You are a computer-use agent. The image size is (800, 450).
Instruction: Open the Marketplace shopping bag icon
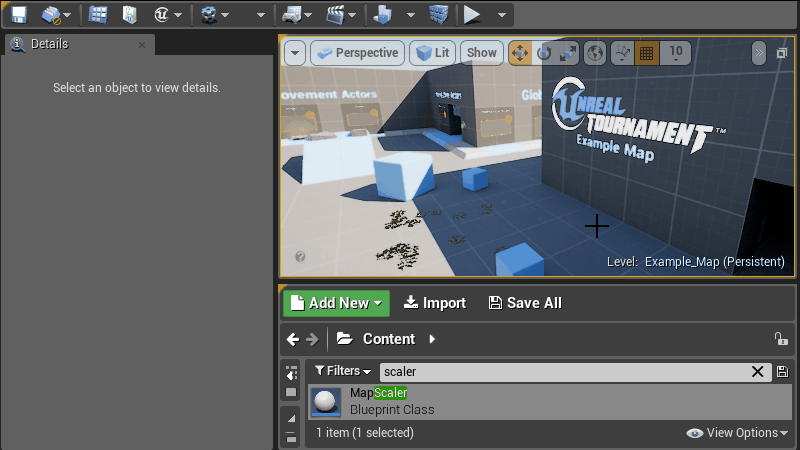pyautogui.click(x=130, y=15)
